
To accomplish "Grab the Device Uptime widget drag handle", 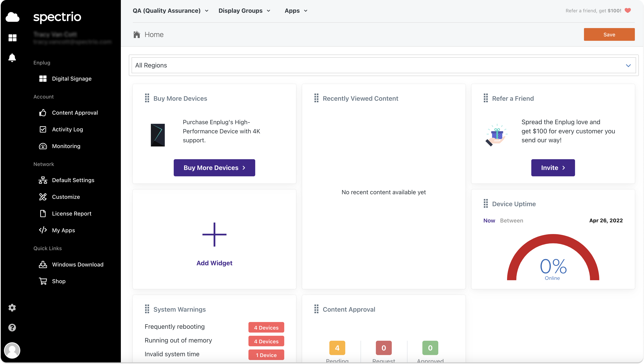I will pos(486,204).
